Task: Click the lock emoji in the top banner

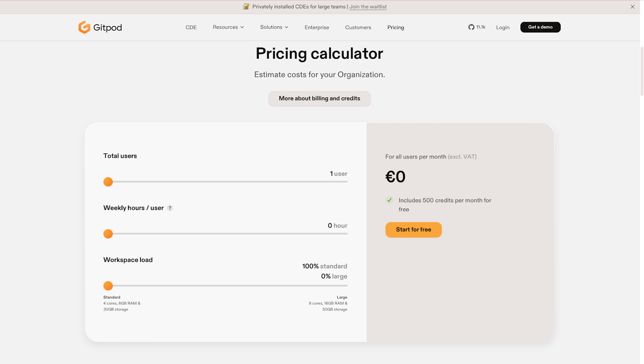Action: [x=246, y=6]
